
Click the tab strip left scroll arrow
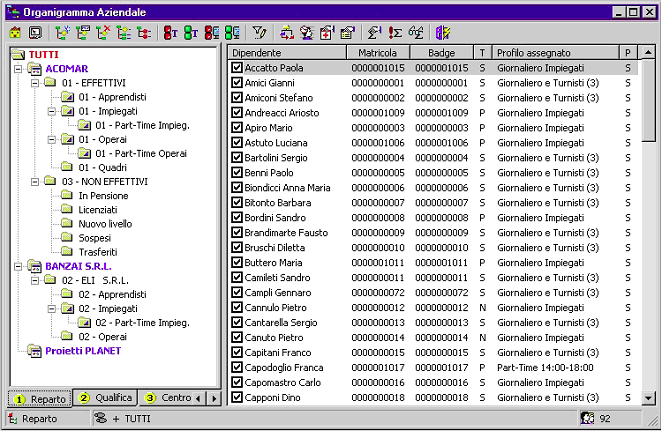pyautogui.click(x=198, y=398)
